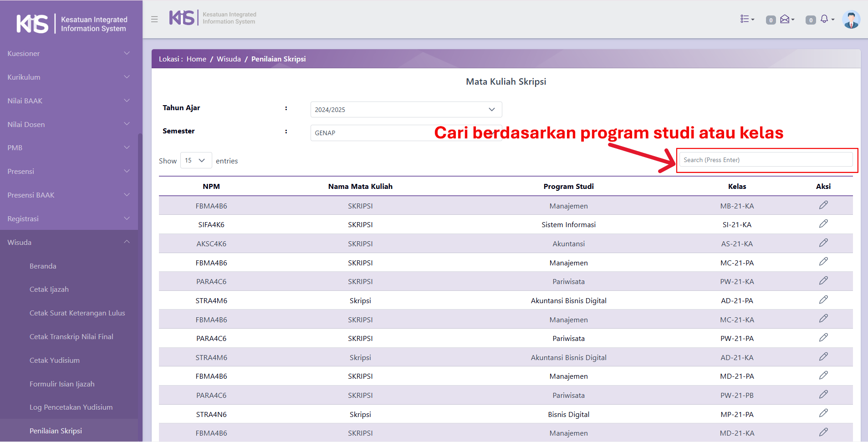Click the user profile avatar
Image resolution: width=868 pixels, height=442 pixels.
(x=851, y=20)
